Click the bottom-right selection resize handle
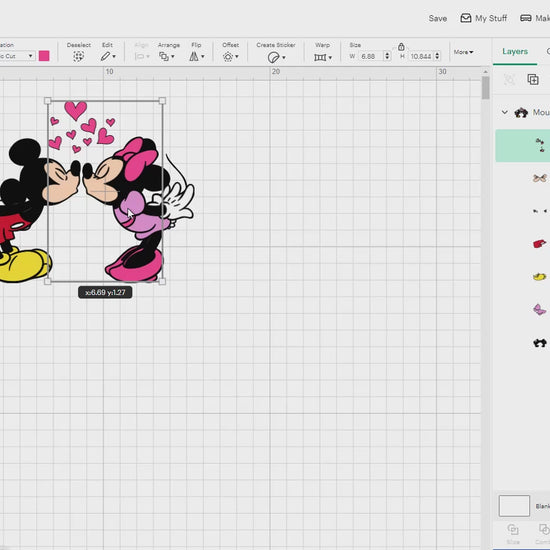The height and width of the screenshot is (550, 550). click(162, 281)
